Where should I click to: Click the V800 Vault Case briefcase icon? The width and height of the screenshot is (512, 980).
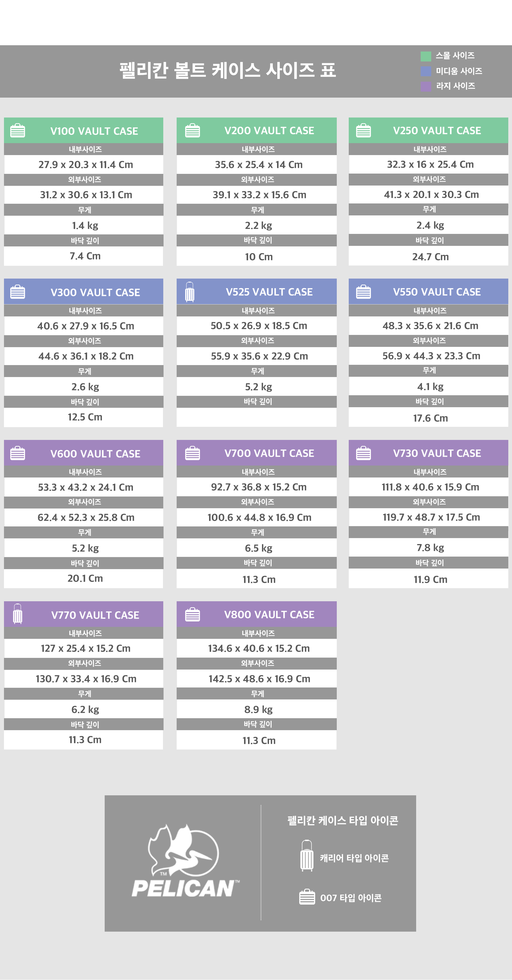193,614
